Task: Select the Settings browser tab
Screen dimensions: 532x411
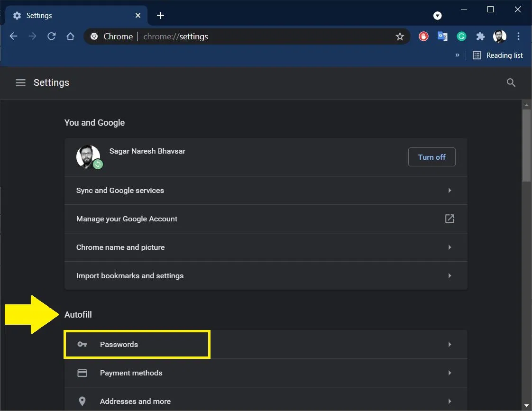Action: (71, 15)
